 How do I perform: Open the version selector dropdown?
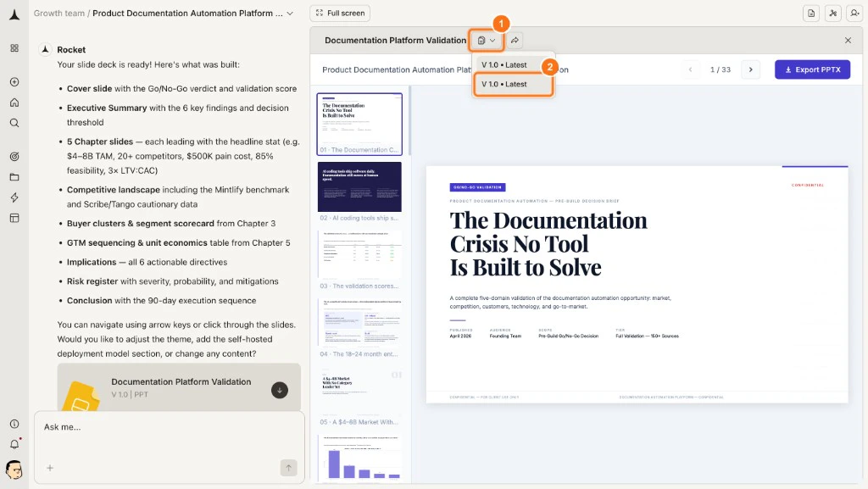[487, 41]
